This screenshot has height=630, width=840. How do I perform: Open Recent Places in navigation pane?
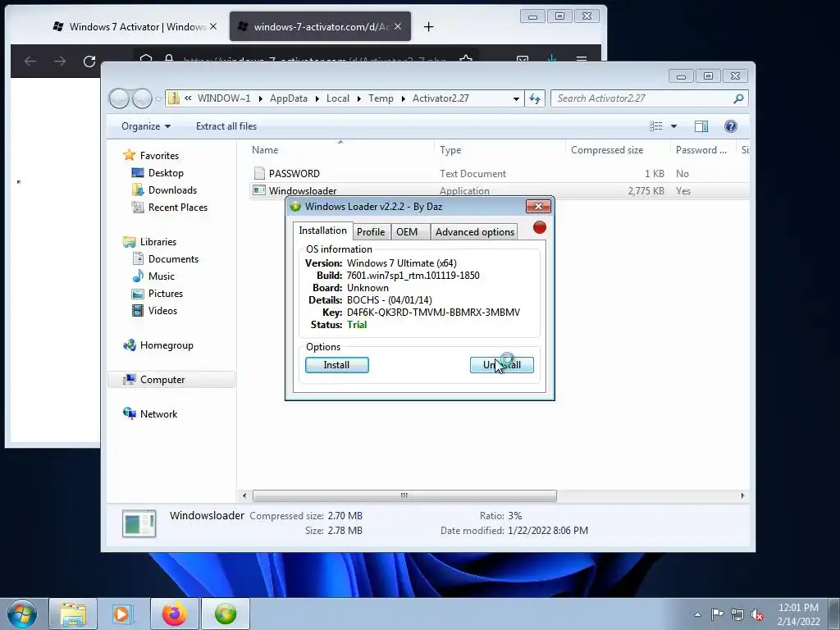(x=177, y=208)
